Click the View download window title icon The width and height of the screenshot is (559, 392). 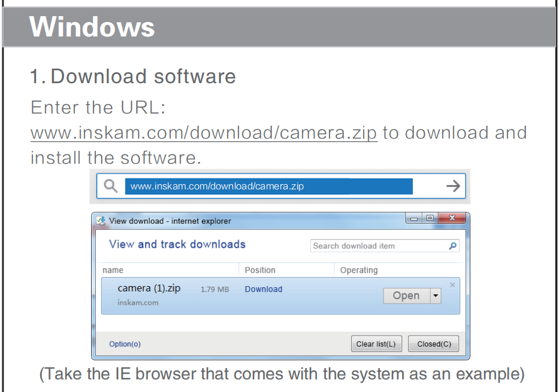[x=101, y=221]
